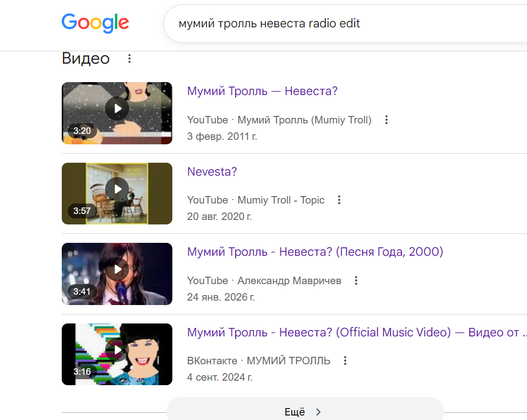The image size is (527, 420).
Task: Click source text ВКонтакте · МУМИЙ ТРОЛЛЬ
Action: click(x=259, y=361)
